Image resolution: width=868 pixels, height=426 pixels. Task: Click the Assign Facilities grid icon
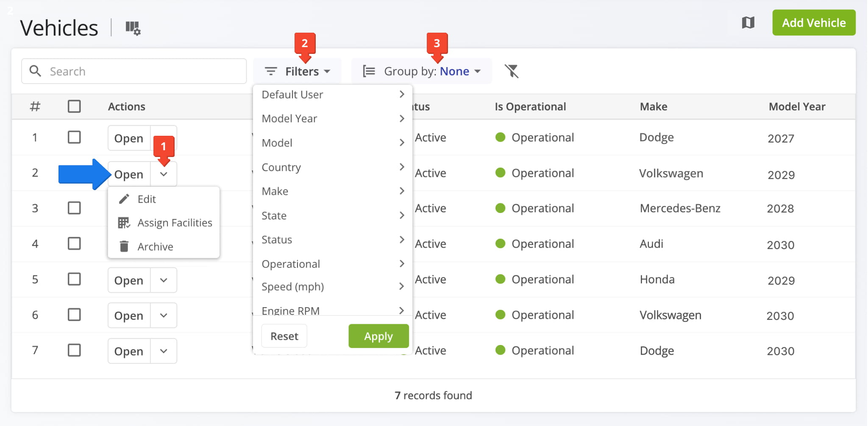pos(124,223)
